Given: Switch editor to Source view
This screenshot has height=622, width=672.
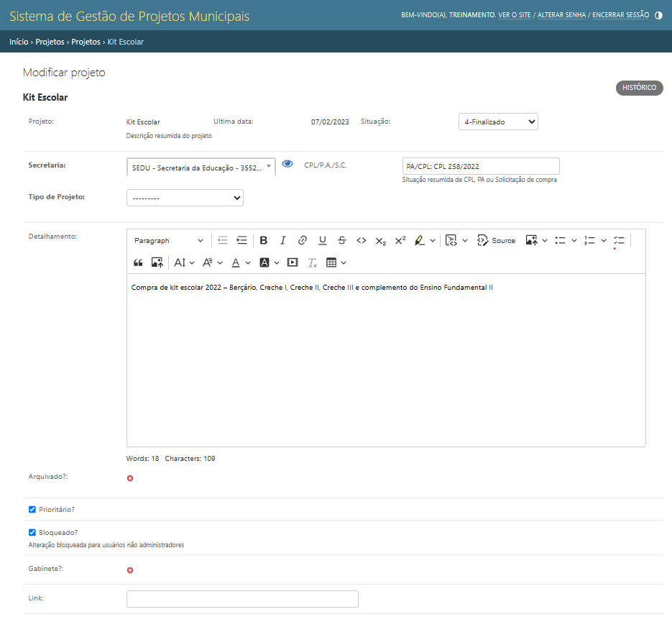Looking at the screenshot, I should coord(497,240).
